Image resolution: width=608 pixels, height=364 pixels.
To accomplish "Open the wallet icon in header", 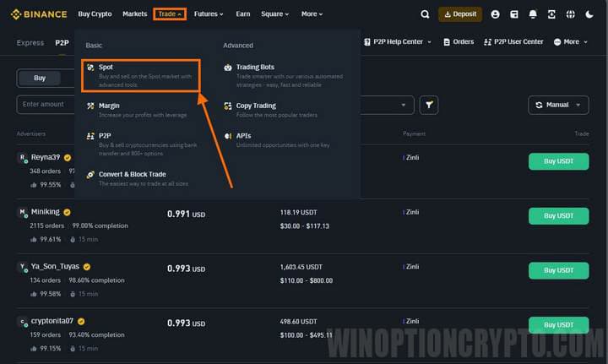I will tap(513, 14).
